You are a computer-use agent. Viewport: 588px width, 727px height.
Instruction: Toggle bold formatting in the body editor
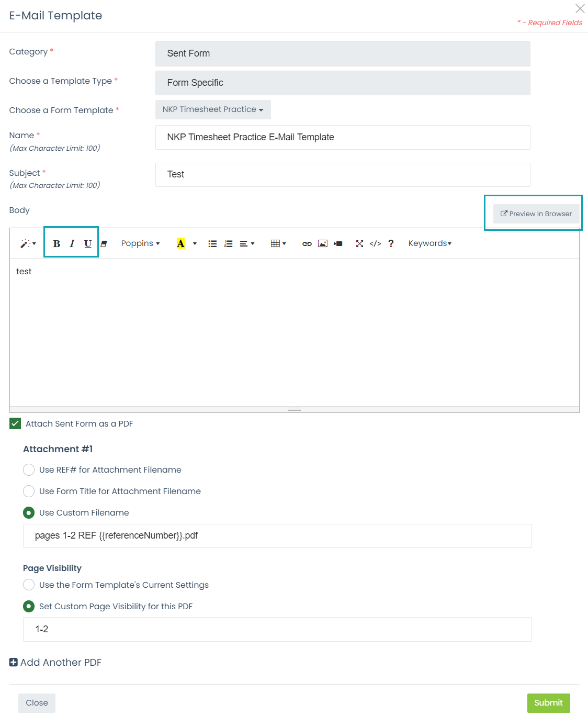(56, 243)
